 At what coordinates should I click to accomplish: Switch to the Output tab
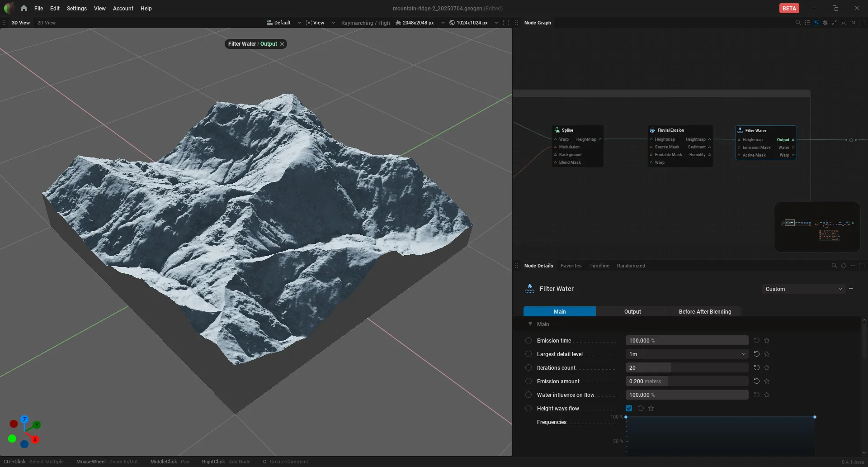632,311
